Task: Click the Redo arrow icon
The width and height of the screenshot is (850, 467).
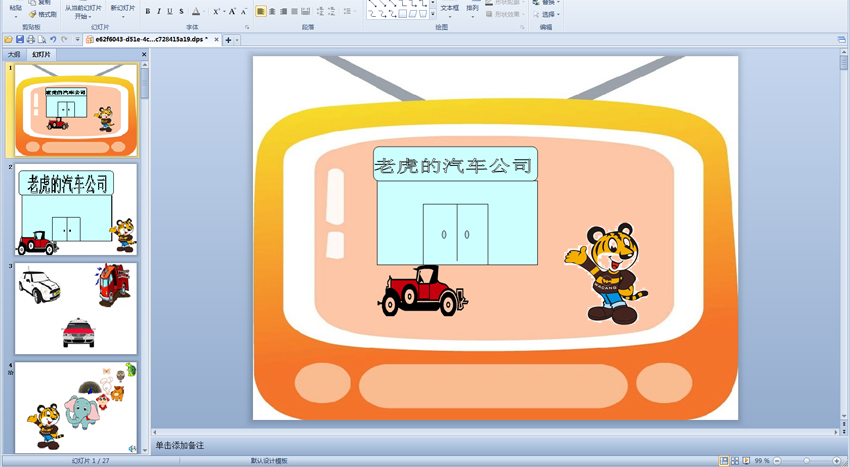Action: [x=64, y=40]
